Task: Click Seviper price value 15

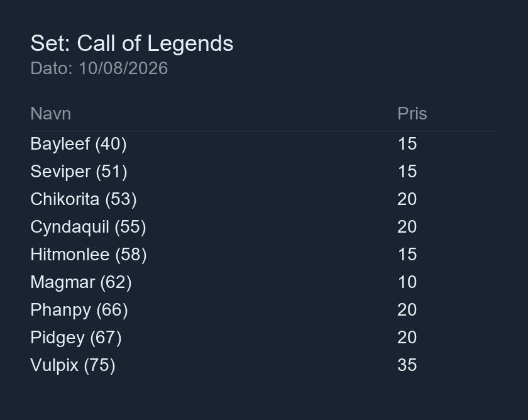Action: [x=407, y=172]
